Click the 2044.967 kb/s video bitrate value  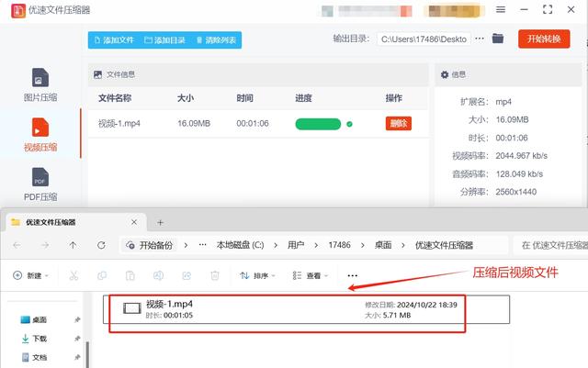[522, 155]
